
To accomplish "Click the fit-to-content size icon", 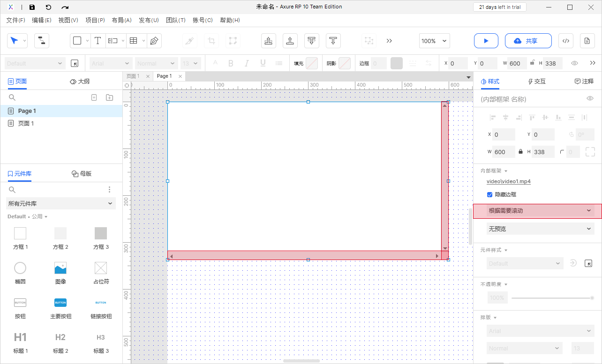I will point(590,152).
